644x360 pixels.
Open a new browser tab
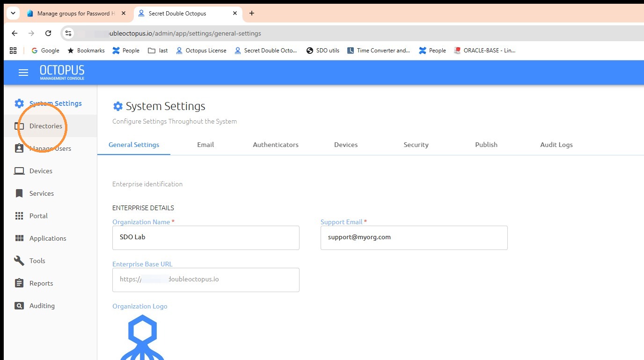click(252, 13)
